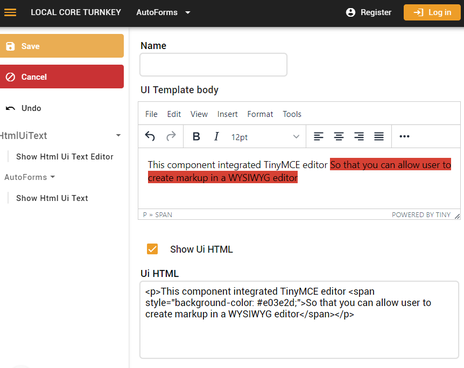The height and width of the screenshot is (368, 464).
Task: Center align the text
Action: point(339,136)
